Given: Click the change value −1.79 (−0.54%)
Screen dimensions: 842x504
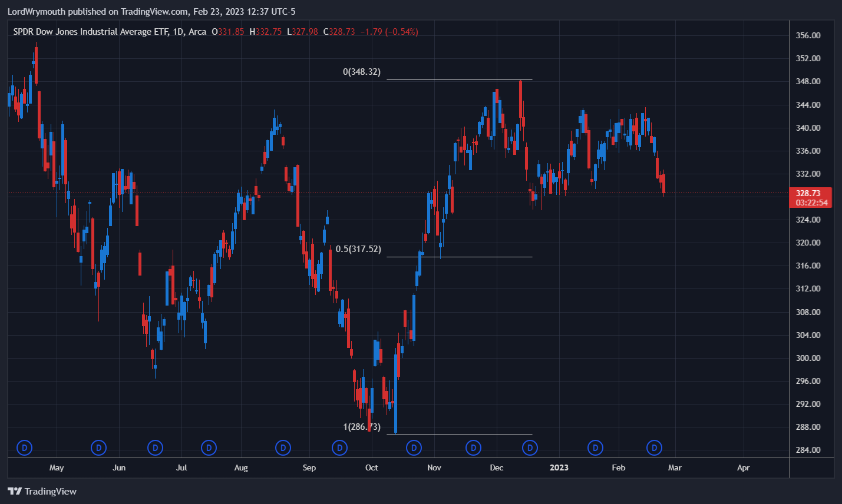Looking at the screenshot, I should click(389, 32).
